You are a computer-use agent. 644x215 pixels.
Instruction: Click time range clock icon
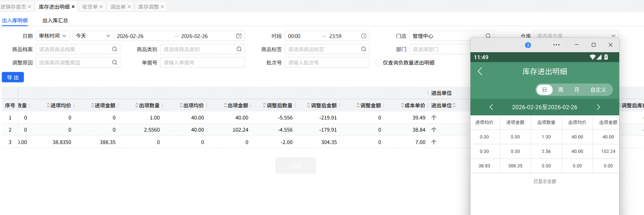[x=364, y=36]
